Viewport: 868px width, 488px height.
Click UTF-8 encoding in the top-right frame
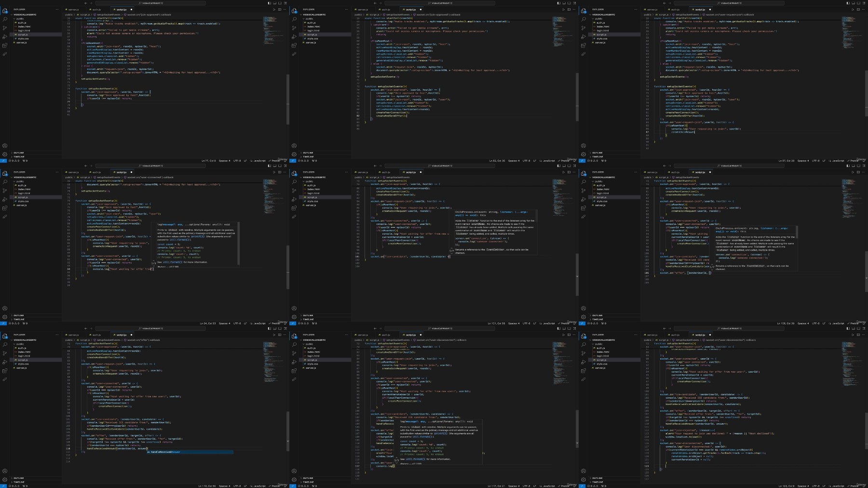click(816, 161)
